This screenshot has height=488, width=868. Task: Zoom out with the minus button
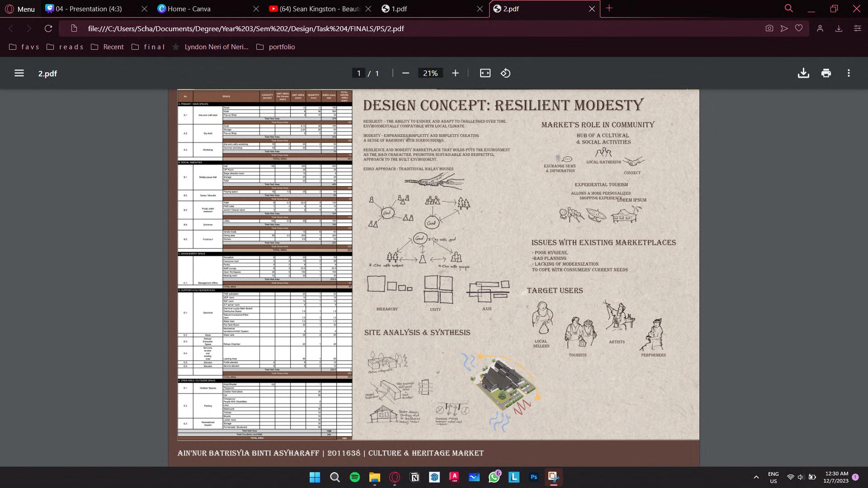tap(406, 73)
